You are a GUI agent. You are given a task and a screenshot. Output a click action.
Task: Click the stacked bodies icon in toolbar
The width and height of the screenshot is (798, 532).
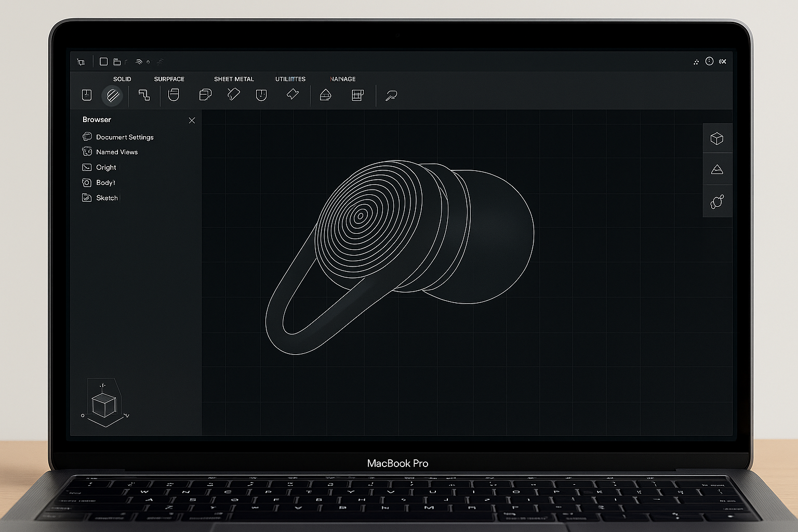[x=205, y=95]
